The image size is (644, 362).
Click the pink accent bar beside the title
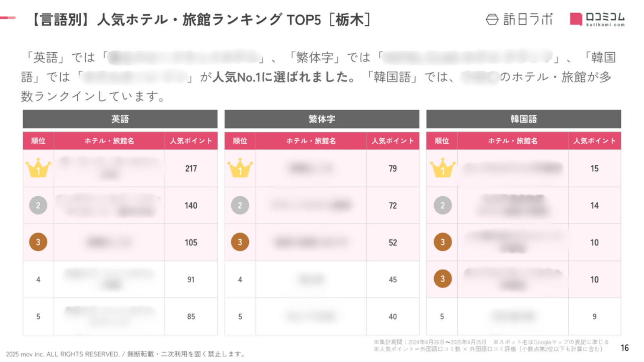8,18
